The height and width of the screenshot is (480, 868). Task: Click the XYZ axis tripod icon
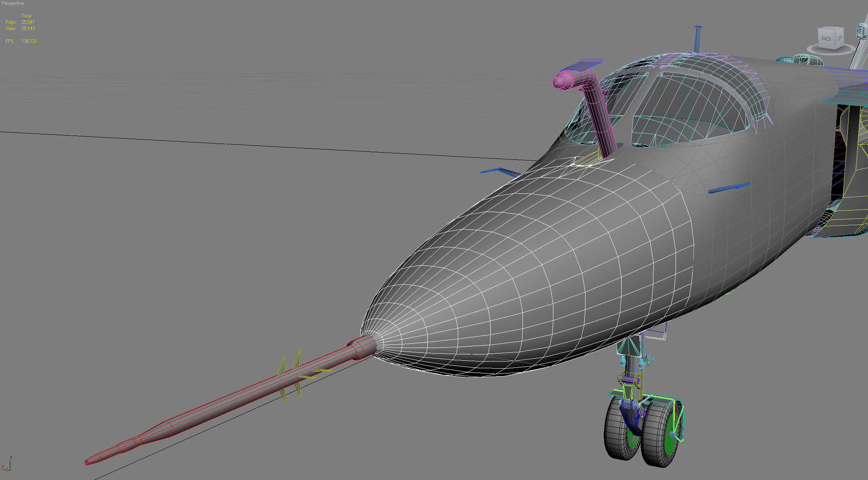(6, 464)
